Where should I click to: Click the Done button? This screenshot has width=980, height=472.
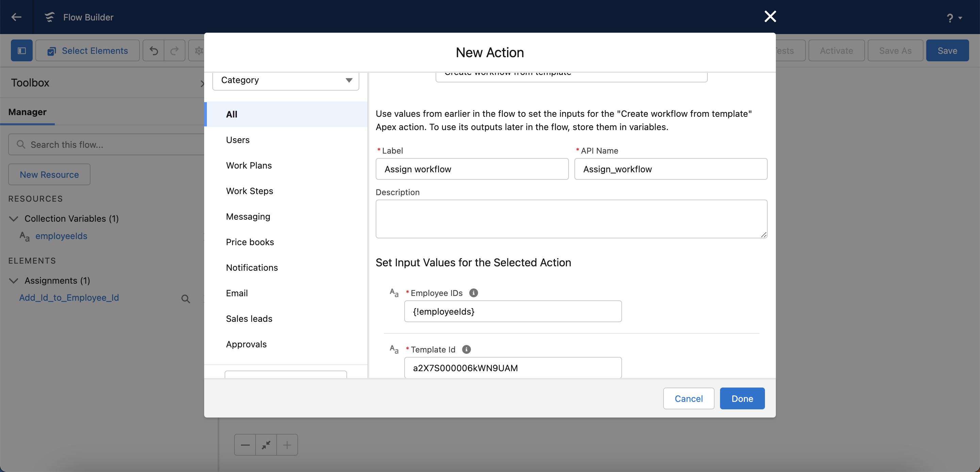pos(742,398)
